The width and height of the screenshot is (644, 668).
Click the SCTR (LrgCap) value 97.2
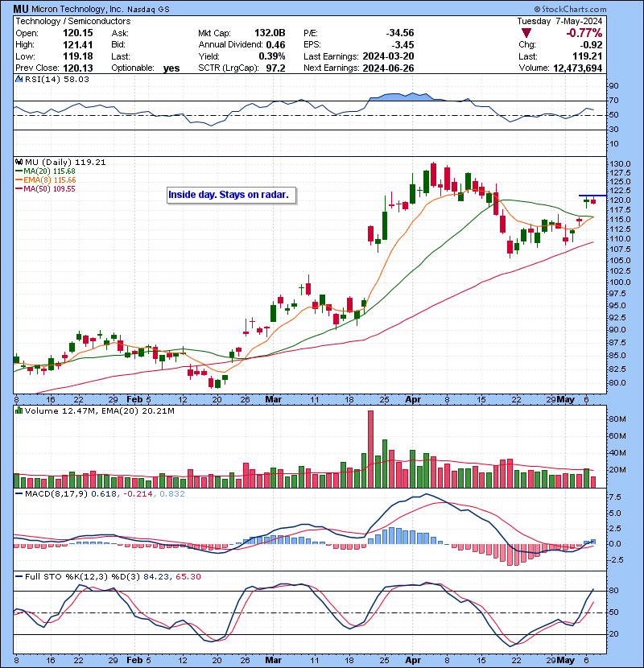click(276, 68)
